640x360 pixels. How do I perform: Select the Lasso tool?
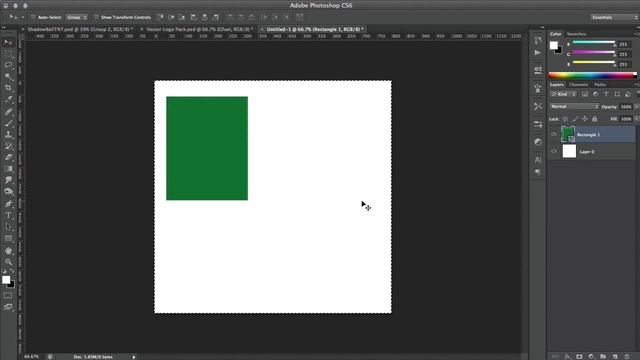point(8,65)
